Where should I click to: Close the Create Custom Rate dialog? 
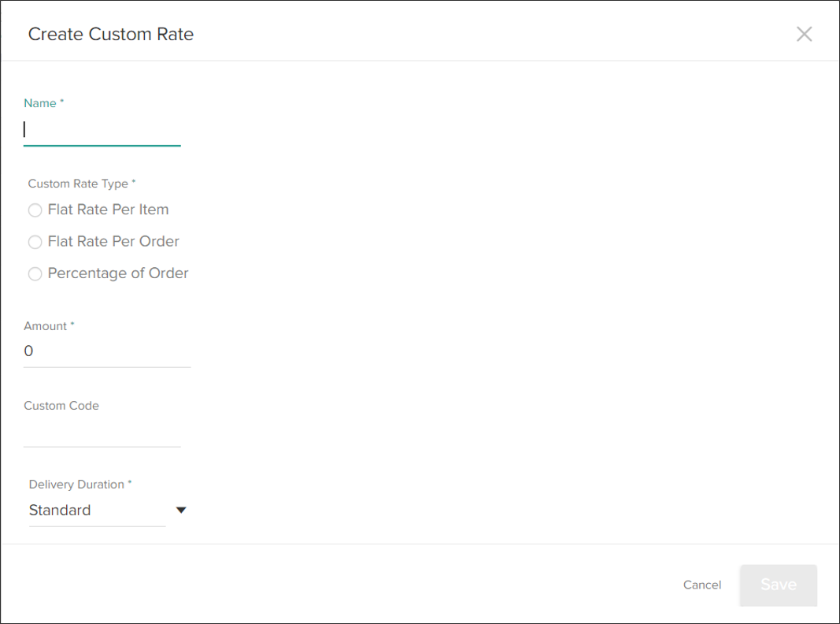click(804, 34)
